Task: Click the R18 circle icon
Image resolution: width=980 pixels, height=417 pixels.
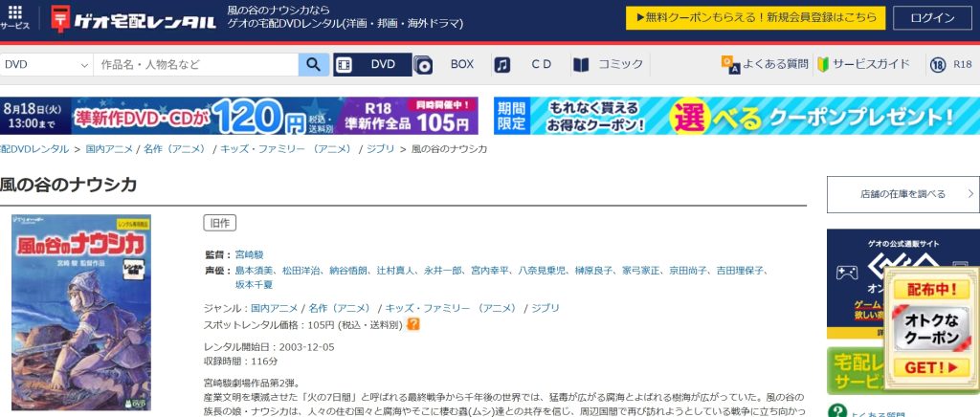Action: (938, 64)
